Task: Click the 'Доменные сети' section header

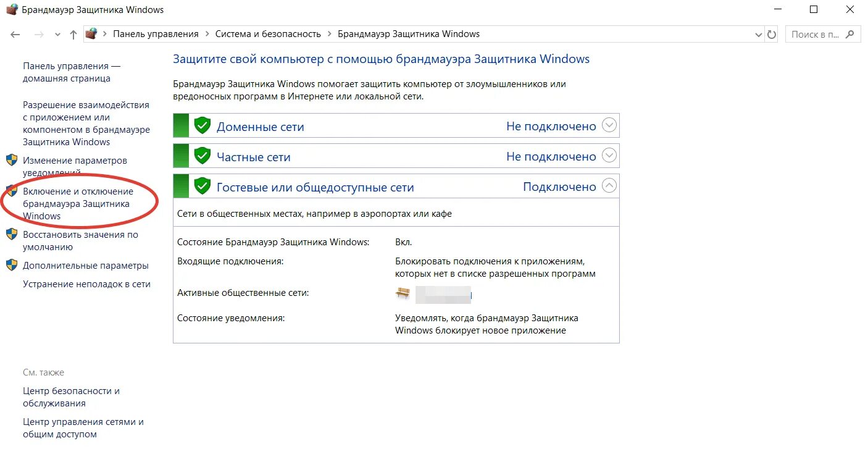Action: tap(396, 125)
